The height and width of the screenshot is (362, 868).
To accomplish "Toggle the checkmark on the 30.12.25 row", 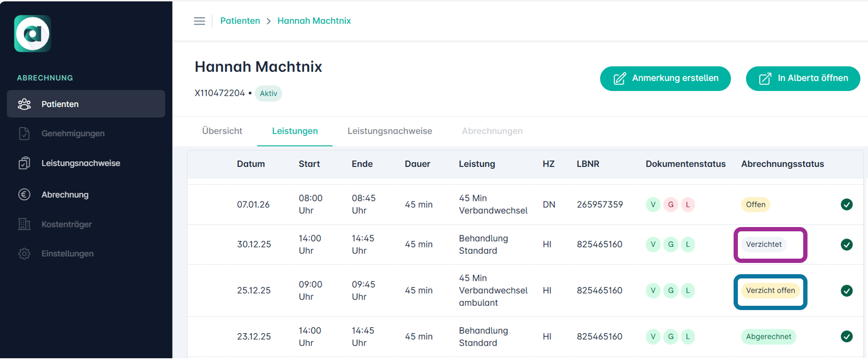I will [846, 245].
